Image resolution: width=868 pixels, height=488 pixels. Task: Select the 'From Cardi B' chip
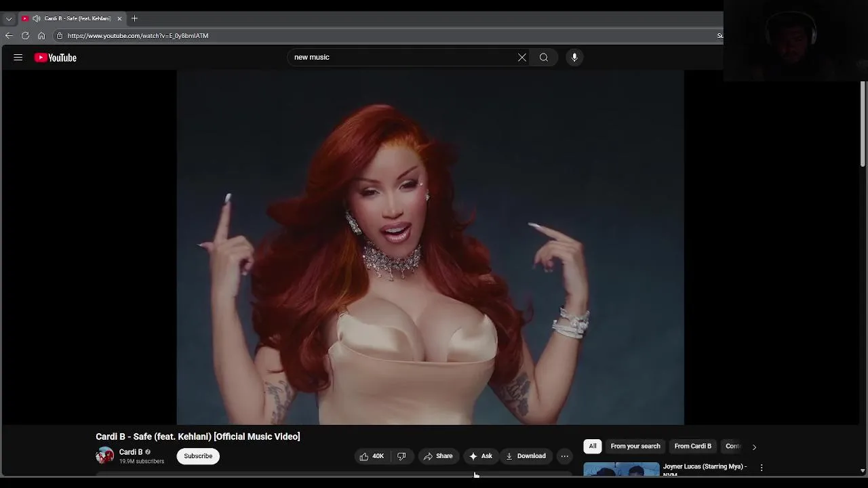tap(693, 446)
